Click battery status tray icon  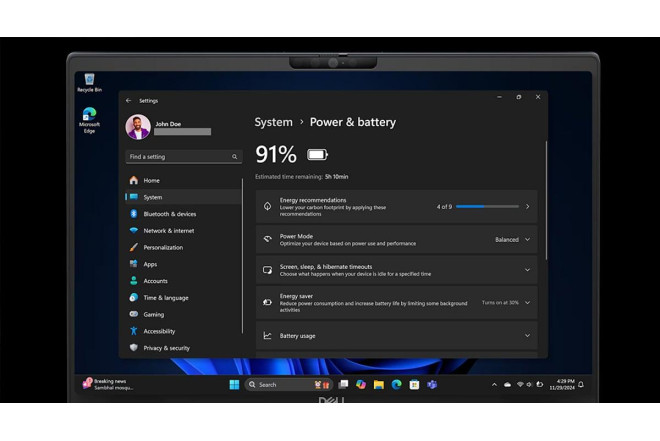[x=540, y=384]
